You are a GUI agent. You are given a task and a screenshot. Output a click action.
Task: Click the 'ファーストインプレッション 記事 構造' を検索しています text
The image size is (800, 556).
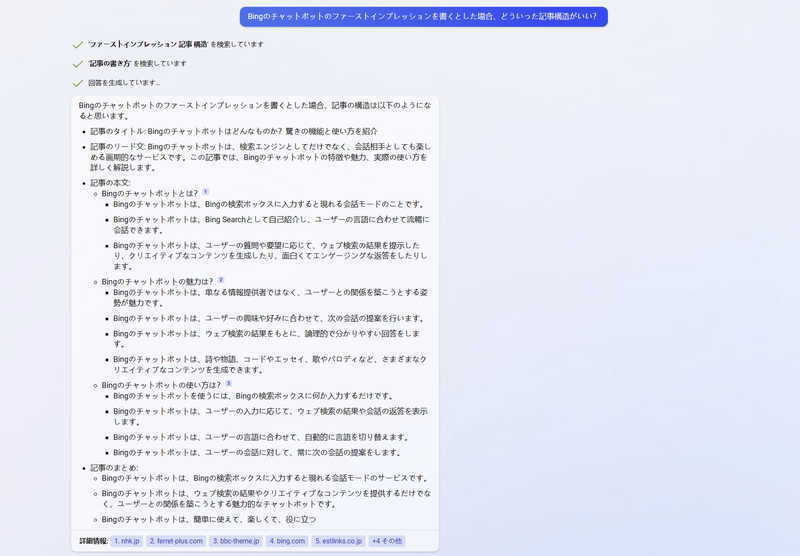click(176, 44)
